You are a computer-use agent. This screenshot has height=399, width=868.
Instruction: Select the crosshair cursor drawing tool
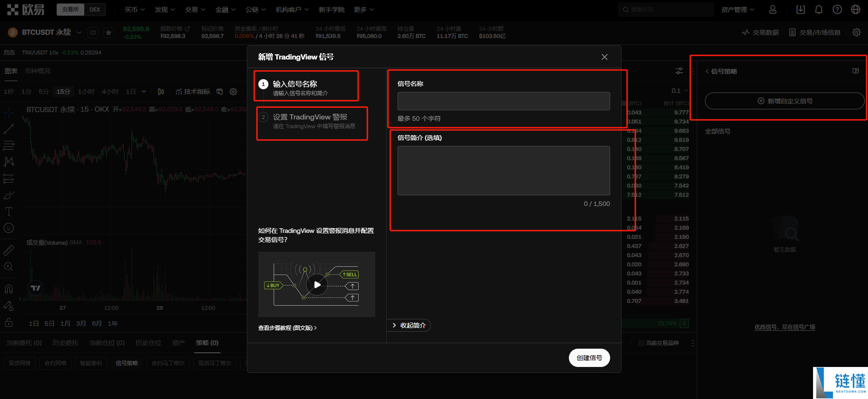pyautogui.click(x=9, y=112)
